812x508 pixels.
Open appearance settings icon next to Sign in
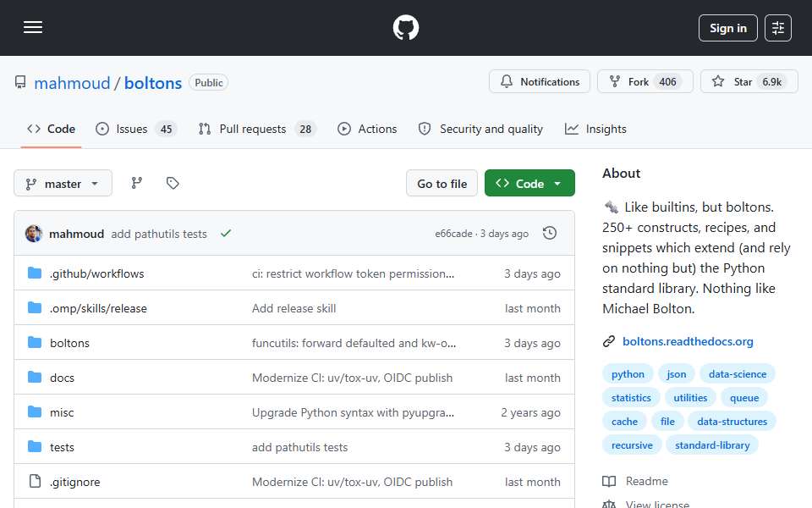pos(778,28)
